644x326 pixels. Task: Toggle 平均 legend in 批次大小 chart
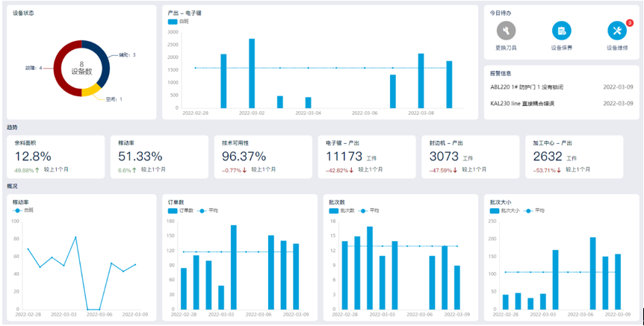tap(534, 210)
